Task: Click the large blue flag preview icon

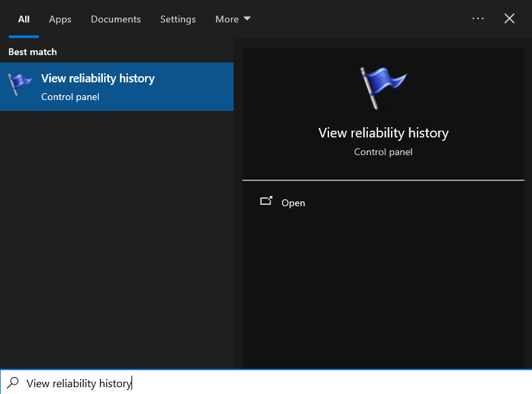Action: [x=383, y=88]
